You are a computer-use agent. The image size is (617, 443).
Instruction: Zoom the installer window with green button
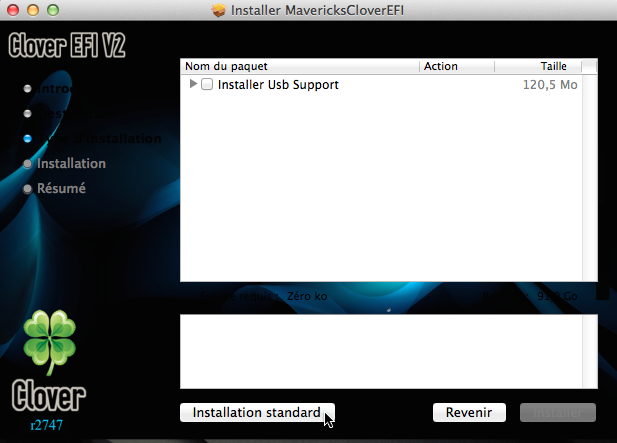point(53,10)
